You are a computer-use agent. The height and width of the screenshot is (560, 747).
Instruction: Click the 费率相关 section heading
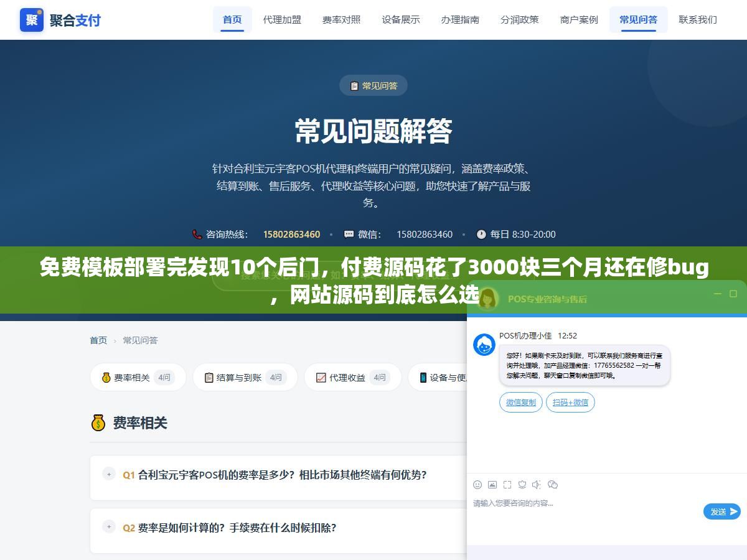click(140, 423)
